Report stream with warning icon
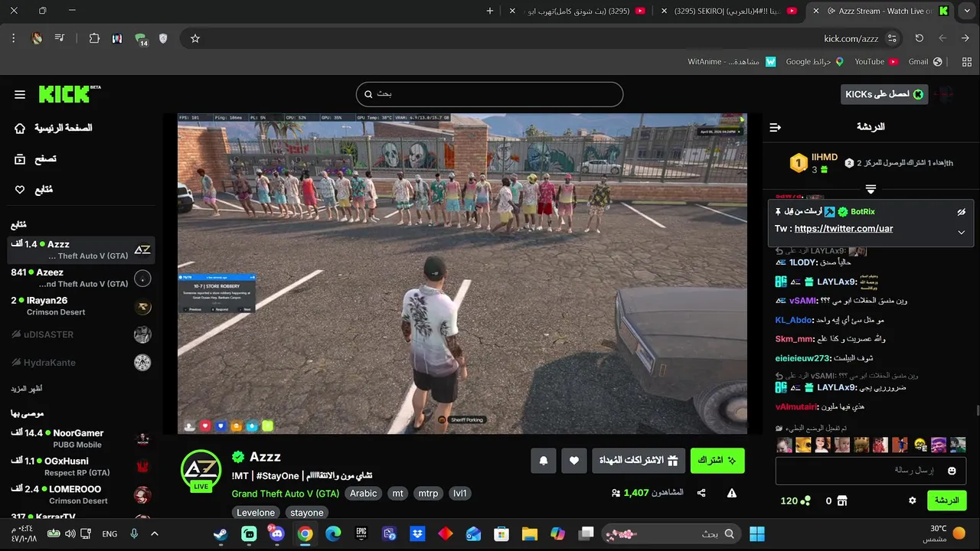This screenshot has height=551, width=980. click(x=732, y=494)
